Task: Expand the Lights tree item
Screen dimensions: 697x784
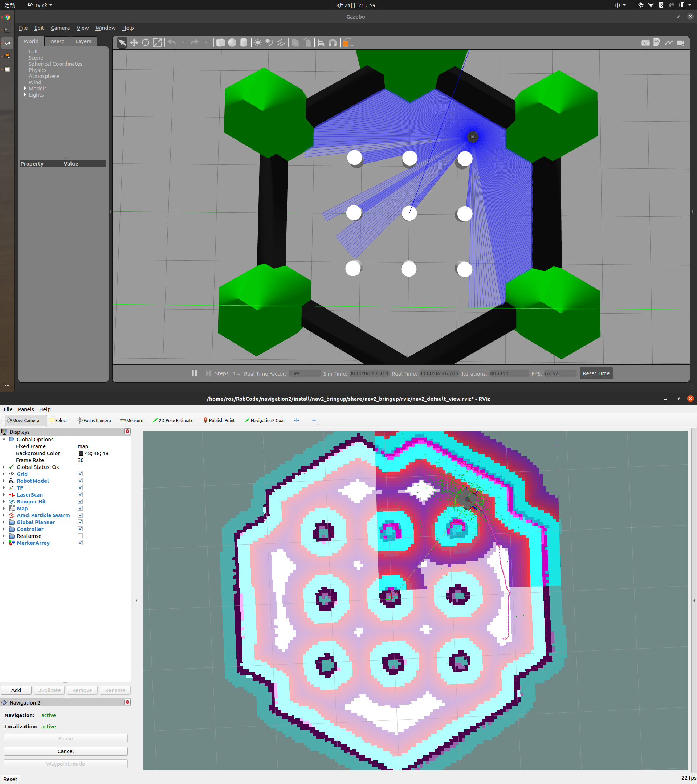Action: [x=25, y=95]
